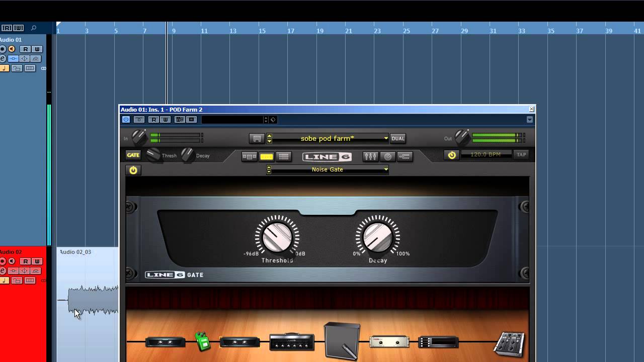Click Read automation R on Audio 02 track

(25, 261)
